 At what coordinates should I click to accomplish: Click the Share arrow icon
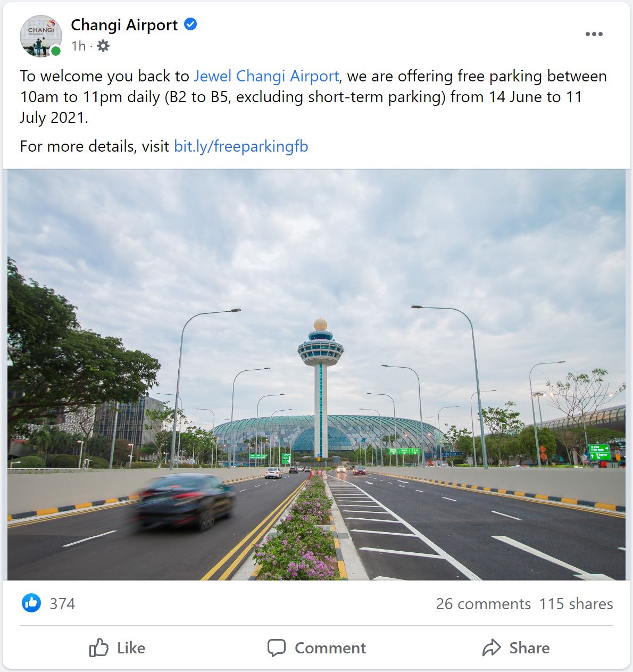pos(492,648)
